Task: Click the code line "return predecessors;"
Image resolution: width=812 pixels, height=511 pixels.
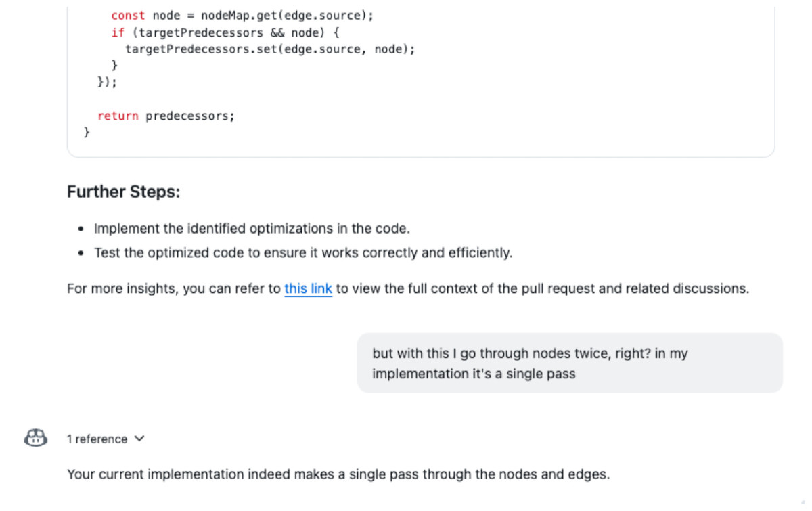Action: (166, 116)
